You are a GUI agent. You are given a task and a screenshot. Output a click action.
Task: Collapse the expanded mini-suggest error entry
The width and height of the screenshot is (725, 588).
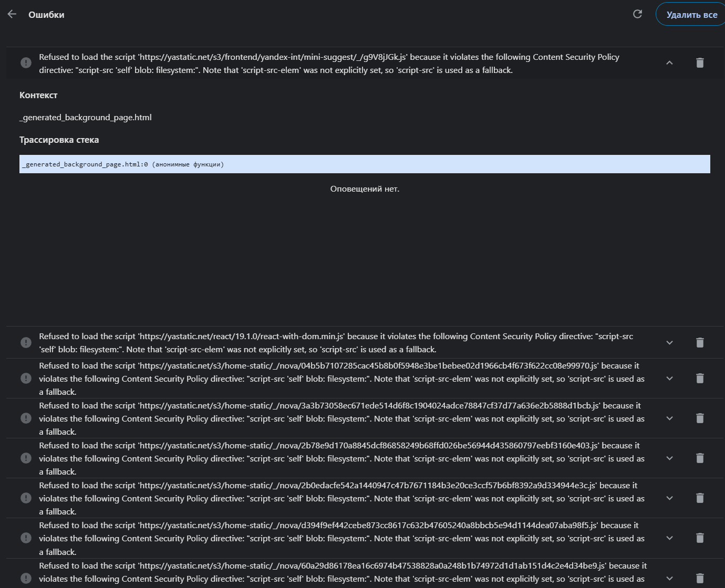coord(669,63)
